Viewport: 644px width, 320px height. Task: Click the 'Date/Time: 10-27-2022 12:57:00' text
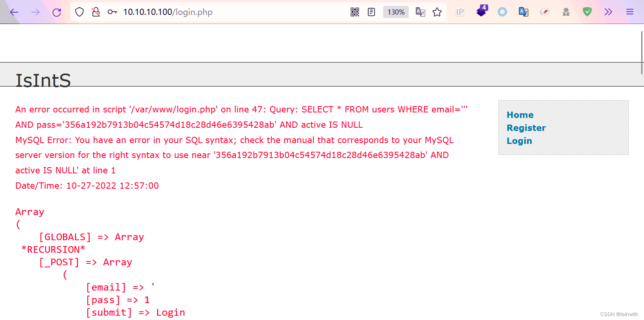click(87, 186)
